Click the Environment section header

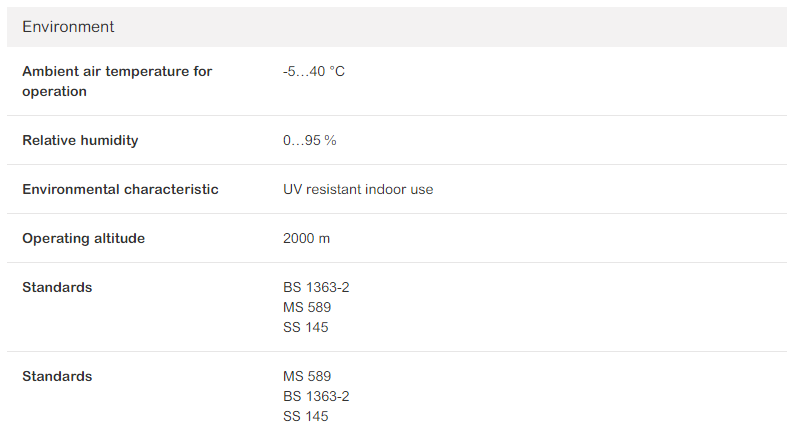click(x=397, y=27)
